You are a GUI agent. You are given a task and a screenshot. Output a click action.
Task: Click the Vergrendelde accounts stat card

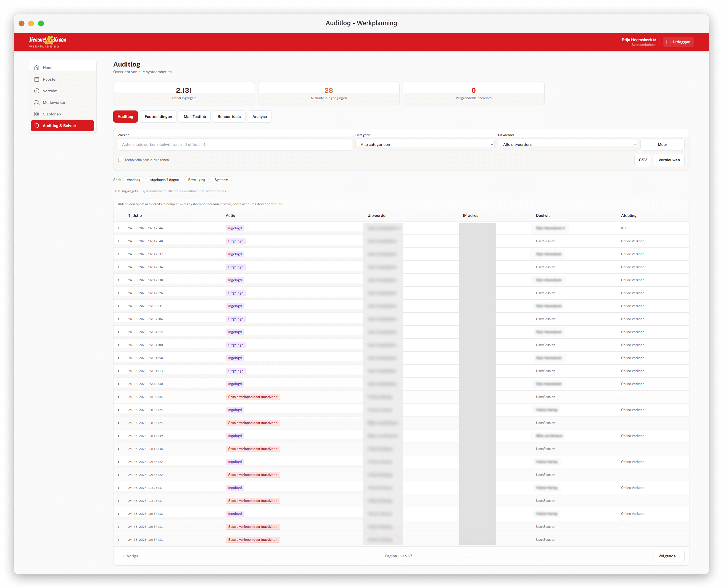473,93
